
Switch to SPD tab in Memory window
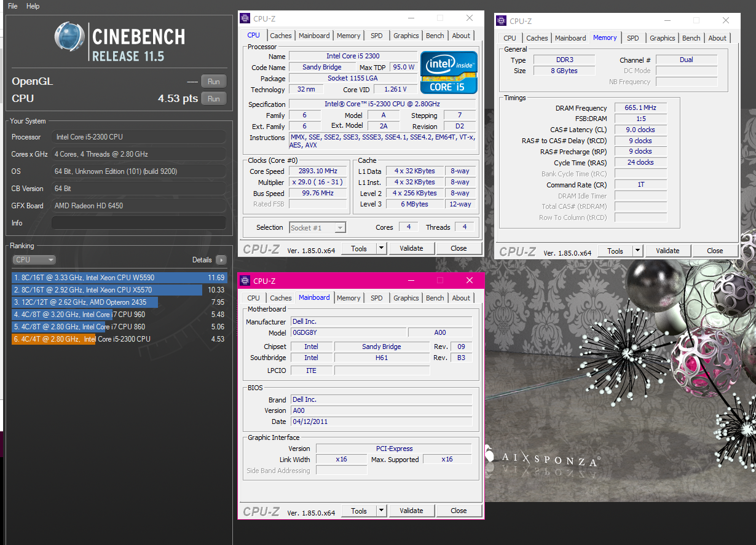(x=633, y=38)
